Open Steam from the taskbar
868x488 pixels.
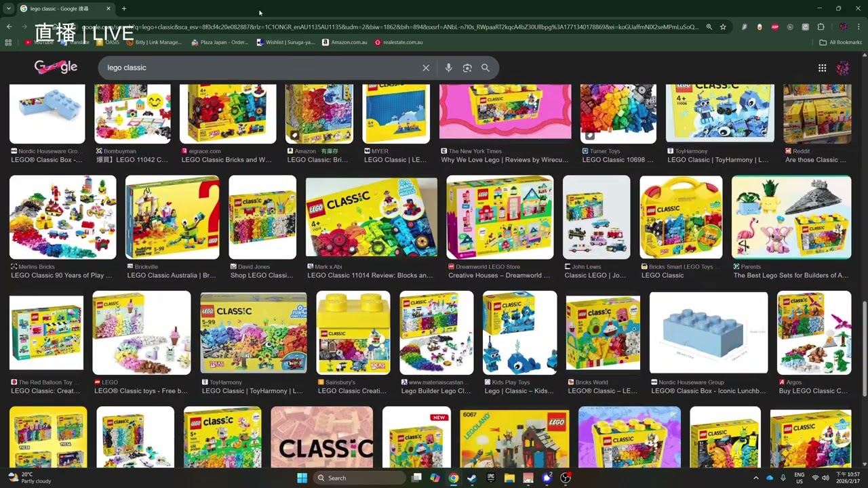point(472,478)
